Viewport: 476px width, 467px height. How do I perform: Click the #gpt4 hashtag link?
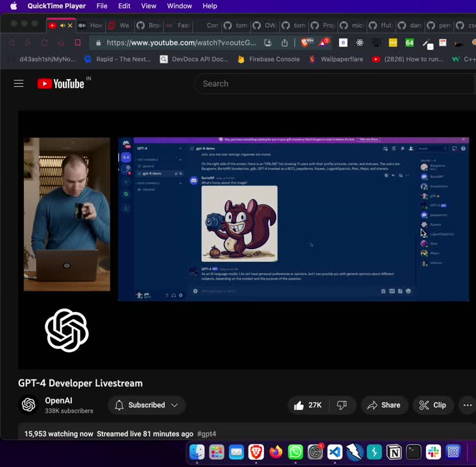tap(207, 434)
